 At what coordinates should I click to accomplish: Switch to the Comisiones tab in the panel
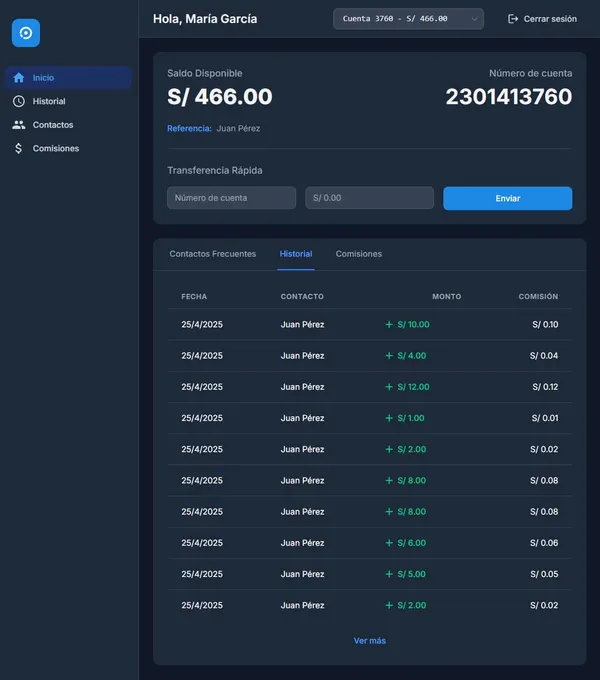(x=359, y=254)
